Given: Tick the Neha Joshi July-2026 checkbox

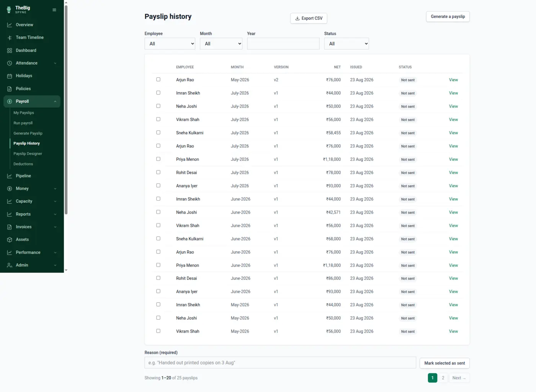Looking at the screenshot, I should point(158,106).
